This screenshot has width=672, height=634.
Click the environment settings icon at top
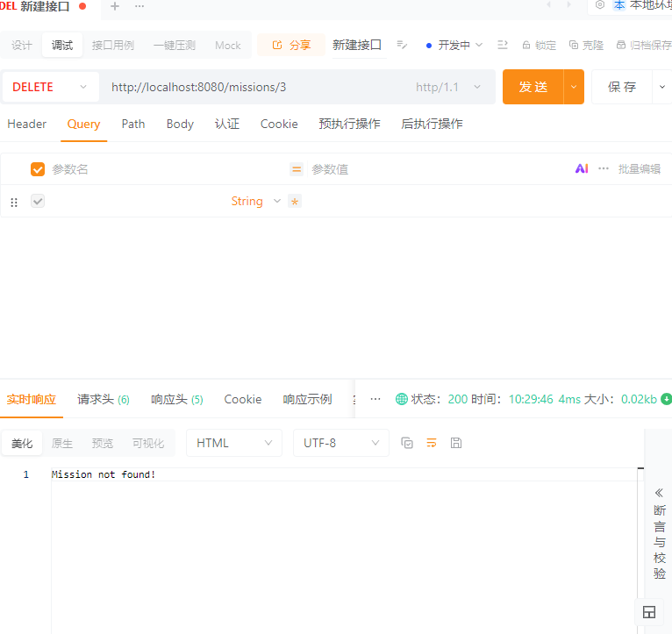pyautogui.click(x=600, y=5)
